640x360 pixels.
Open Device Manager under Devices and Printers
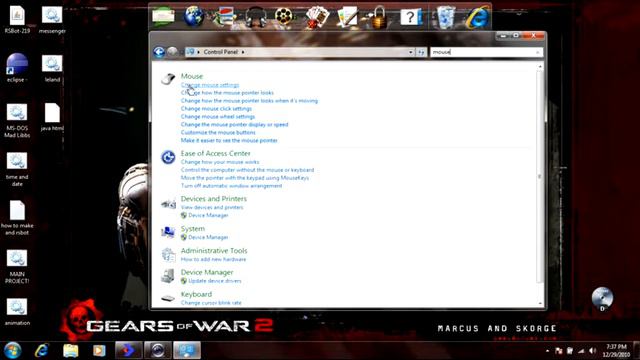pyautogui.click(x=208, y=216)
